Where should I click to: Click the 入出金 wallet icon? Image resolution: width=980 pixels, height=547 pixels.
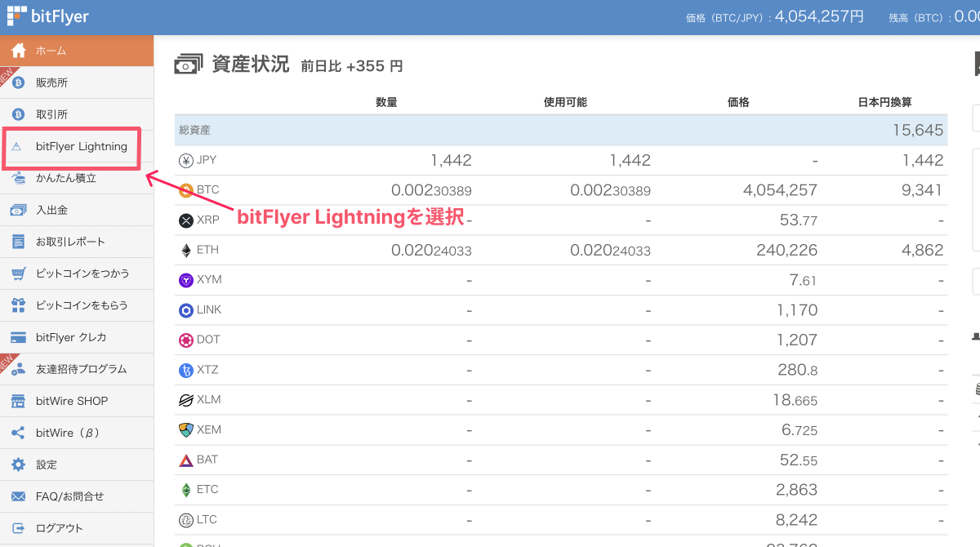pos(18,210)
